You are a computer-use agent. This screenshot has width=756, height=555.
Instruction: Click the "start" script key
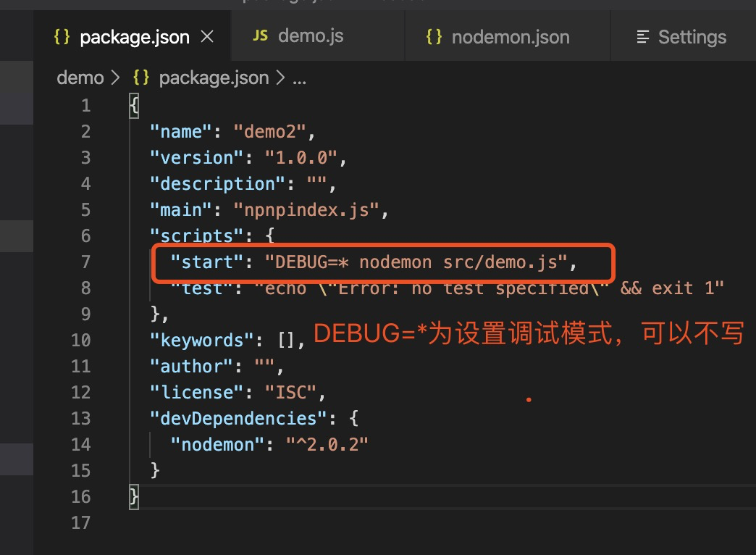[x=207, y=262]
